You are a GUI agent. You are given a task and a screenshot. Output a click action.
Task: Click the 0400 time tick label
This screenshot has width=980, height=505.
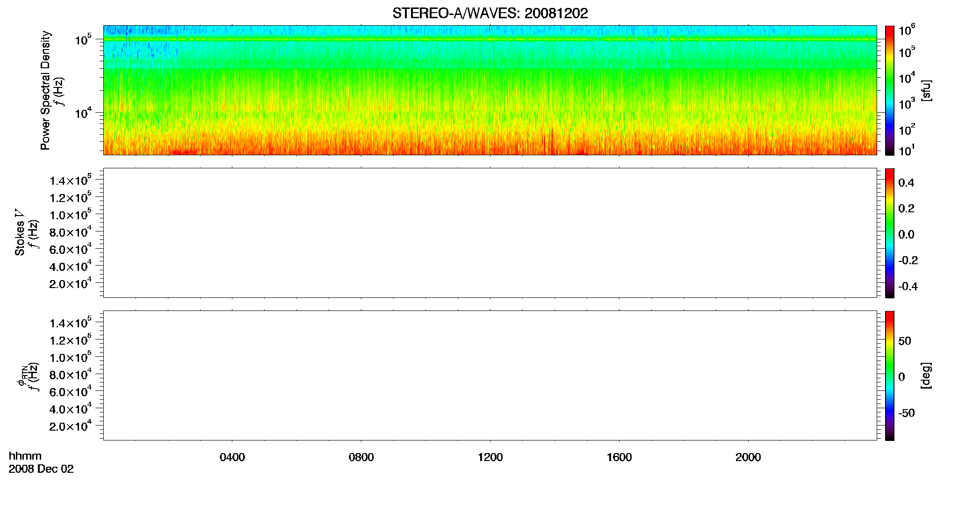coord(232,457)
